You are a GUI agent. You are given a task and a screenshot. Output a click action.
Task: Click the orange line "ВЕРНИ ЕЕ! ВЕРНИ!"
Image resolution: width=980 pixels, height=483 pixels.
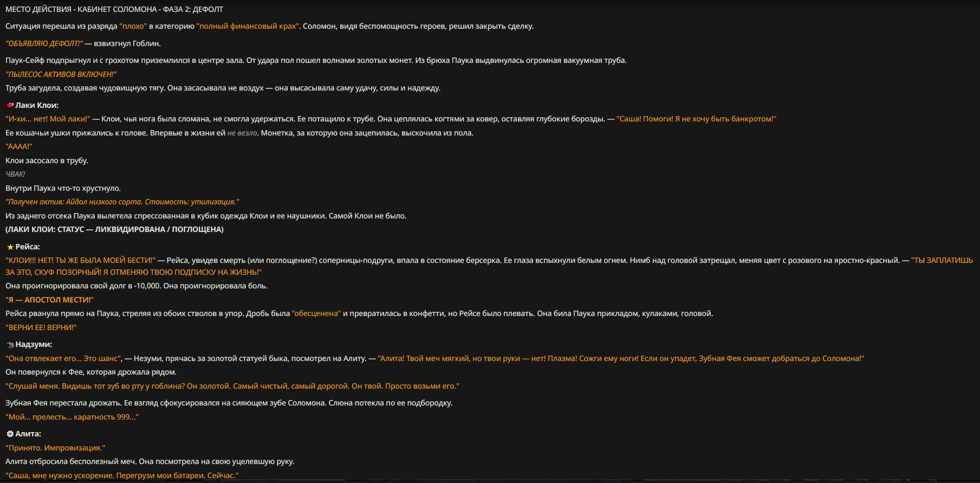41,327
